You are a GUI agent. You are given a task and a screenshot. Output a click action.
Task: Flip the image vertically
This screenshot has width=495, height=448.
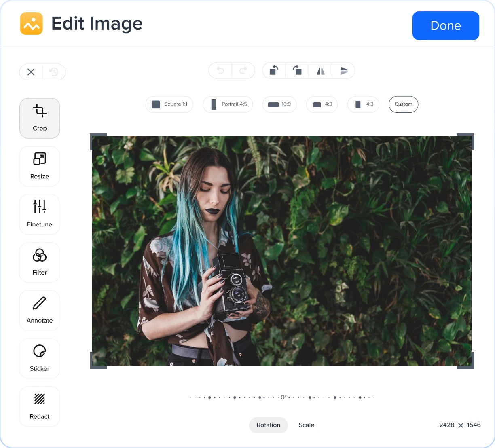(344, 70)
